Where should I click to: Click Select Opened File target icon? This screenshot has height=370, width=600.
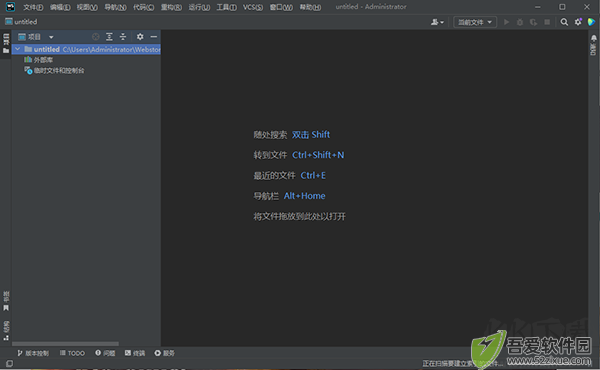(x=96, y=37)
